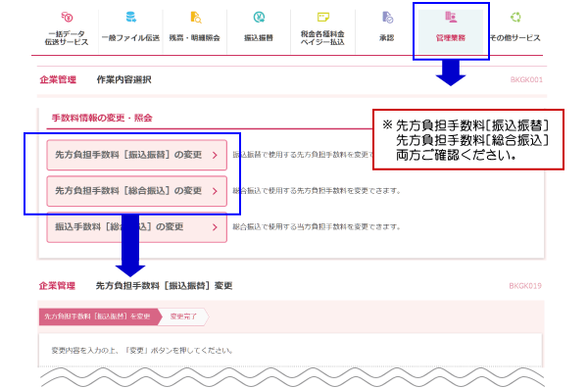The image size is (588, 388).
Task: Click the 先方負担手数料［振込振替］変更 page title
Action: click(165, 286)
